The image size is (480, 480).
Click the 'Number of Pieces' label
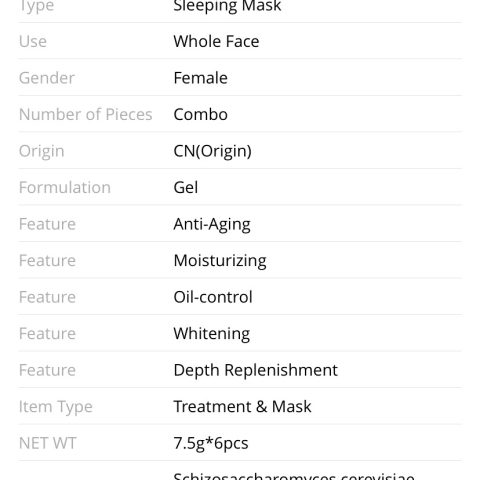[86, 114]
